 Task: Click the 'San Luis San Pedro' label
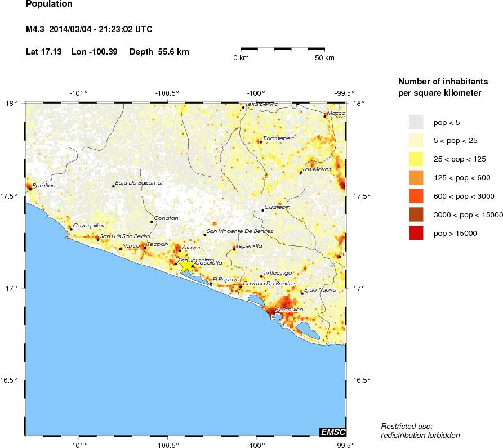(125, 236)
